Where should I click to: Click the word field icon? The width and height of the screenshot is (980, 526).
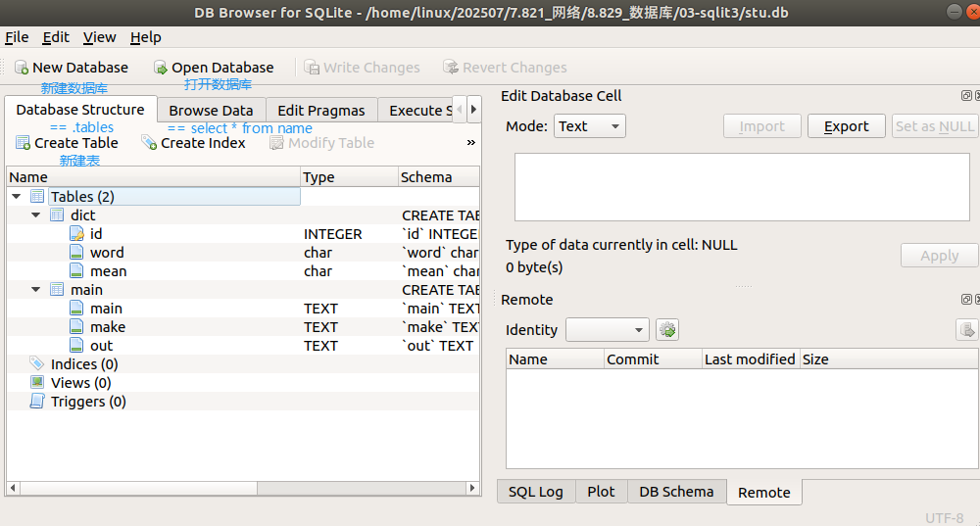pos(76,253)
